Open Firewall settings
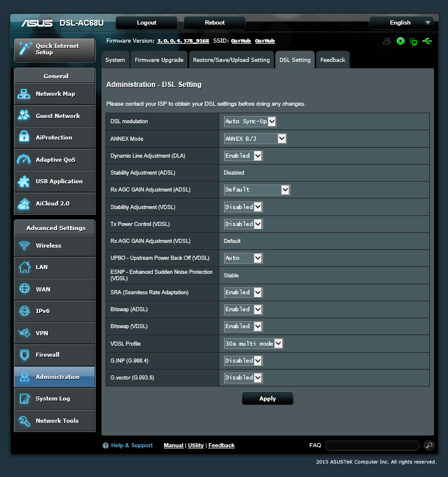Viewport: 448px width, 477px height. (55, 355)
